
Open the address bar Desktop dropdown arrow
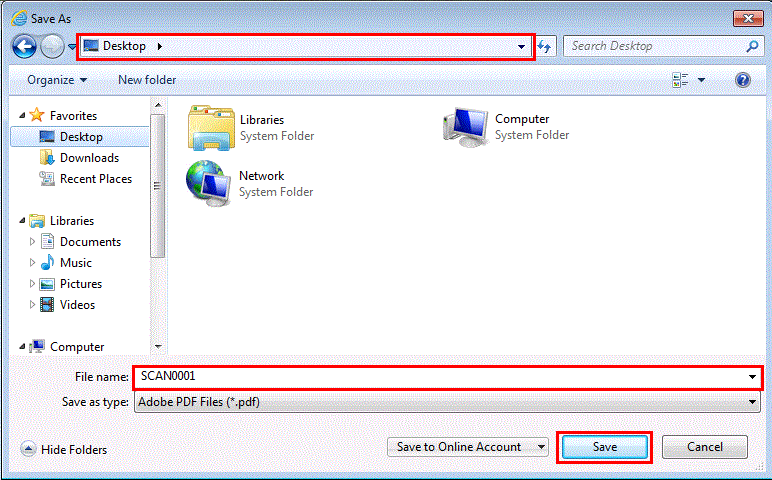coord(521,46)
